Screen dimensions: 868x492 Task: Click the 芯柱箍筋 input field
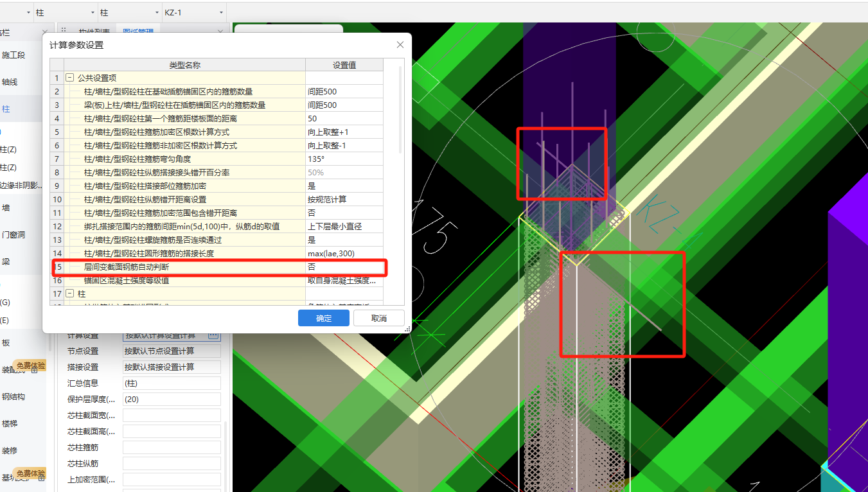tap(172, 448)
